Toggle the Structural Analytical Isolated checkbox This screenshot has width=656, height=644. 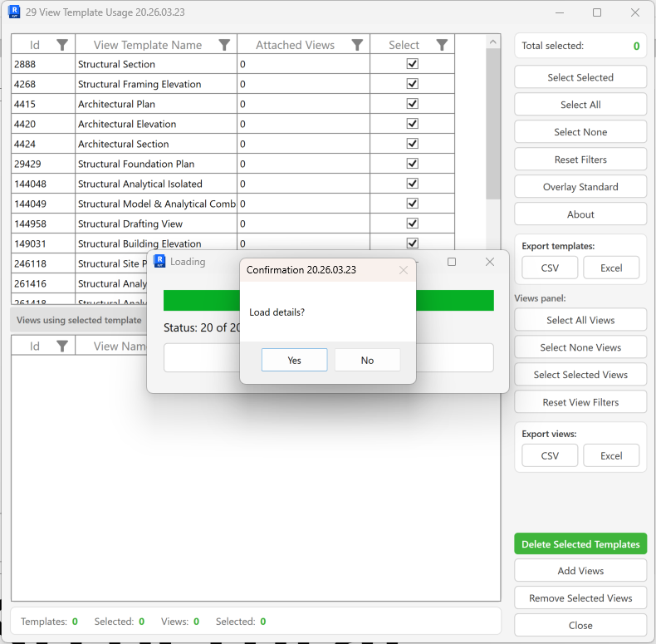413,184
